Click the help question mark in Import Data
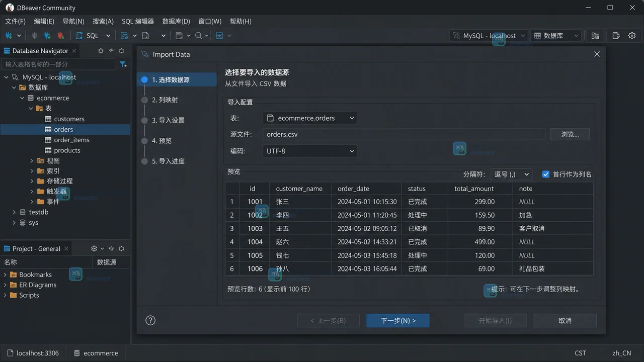644x362 pixels. 150,320
